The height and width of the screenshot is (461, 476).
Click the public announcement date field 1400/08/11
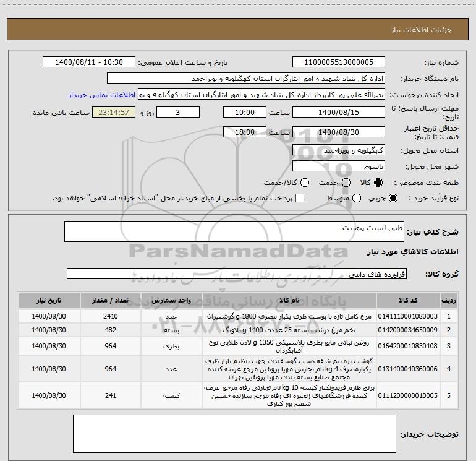point(89,62)
